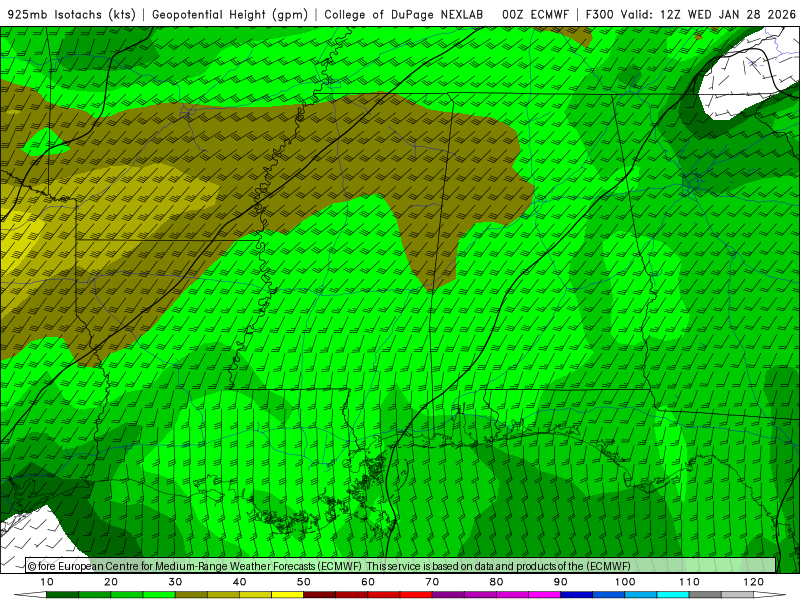
Task: Click the cyan swatch before 110 kts
Action: 673,595
